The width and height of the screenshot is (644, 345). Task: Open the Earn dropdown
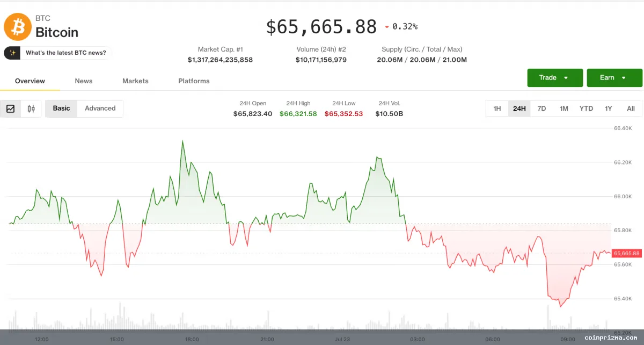[614, 78]
